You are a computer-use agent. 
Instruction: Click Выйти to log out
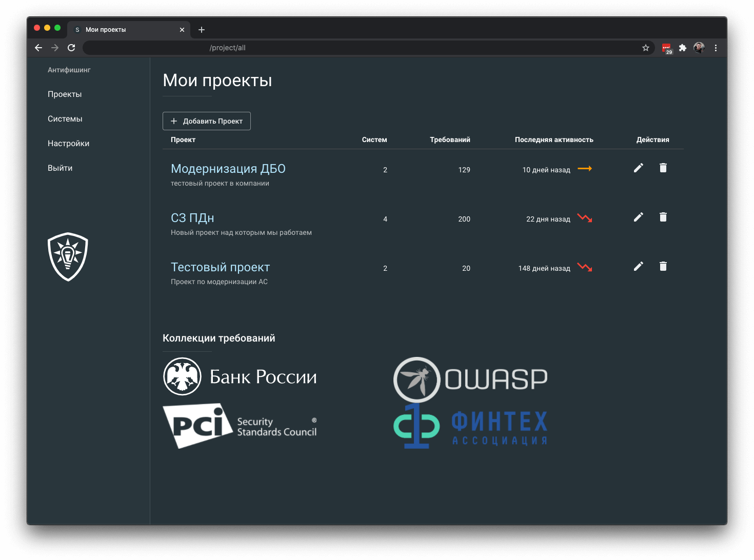click(x=60, y=168)
